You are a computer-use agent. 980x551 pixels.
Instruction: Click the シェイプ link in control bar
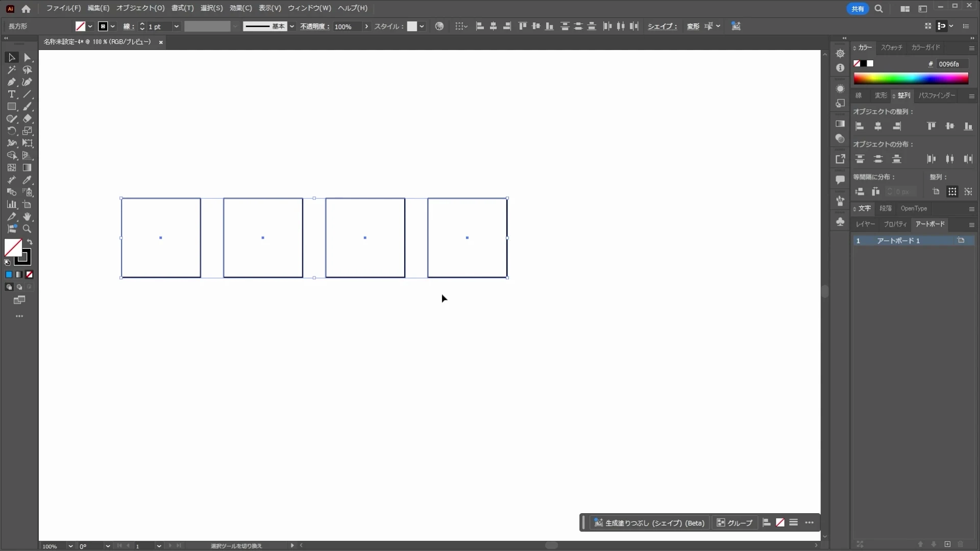(662, 27)
